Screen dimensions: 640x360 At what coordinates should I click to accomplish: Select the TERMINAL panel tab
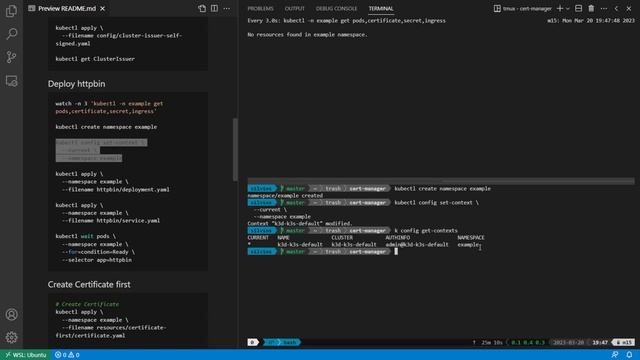click(381, 9)
